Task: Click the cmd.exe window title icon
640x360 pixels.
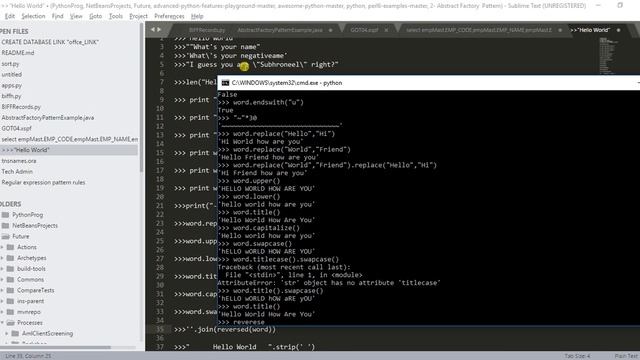Action: pyautogui.click(x=225, y=83)
